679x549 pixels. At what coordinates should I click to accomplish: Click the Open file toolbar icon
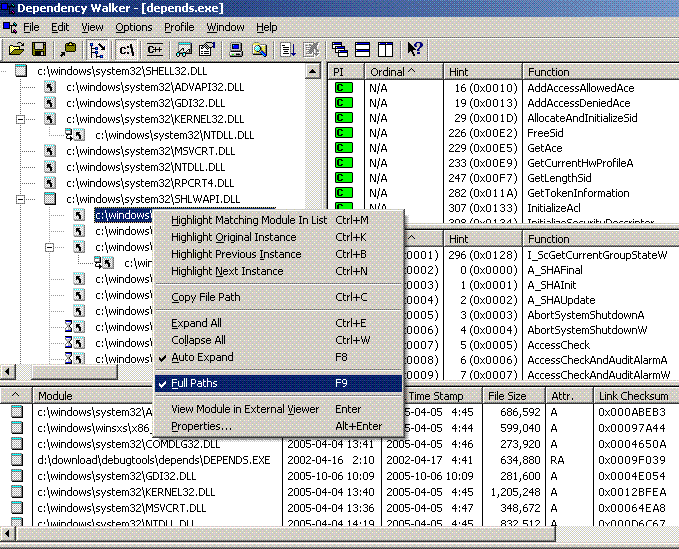pos(16,49)
